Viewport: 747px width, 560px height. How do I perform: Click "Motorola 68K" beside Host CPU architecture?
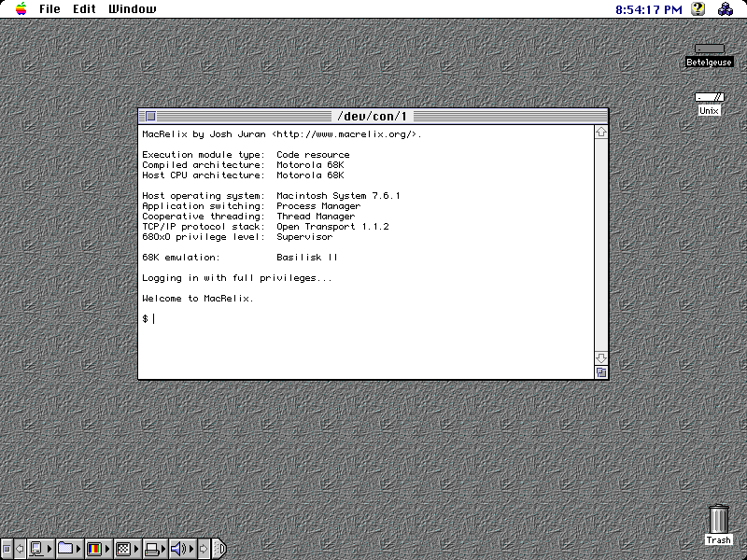(x=310, y=175)
